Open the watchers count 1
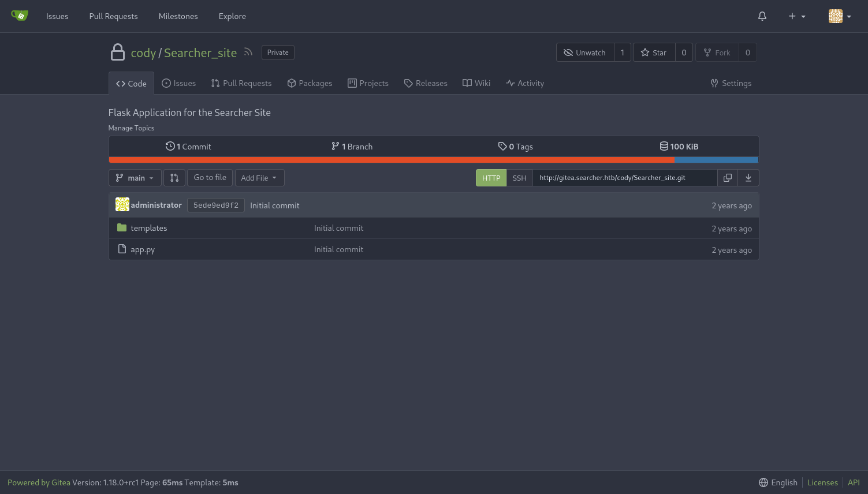The height and width of the screenshot is (494, 868). coord(623,53)
